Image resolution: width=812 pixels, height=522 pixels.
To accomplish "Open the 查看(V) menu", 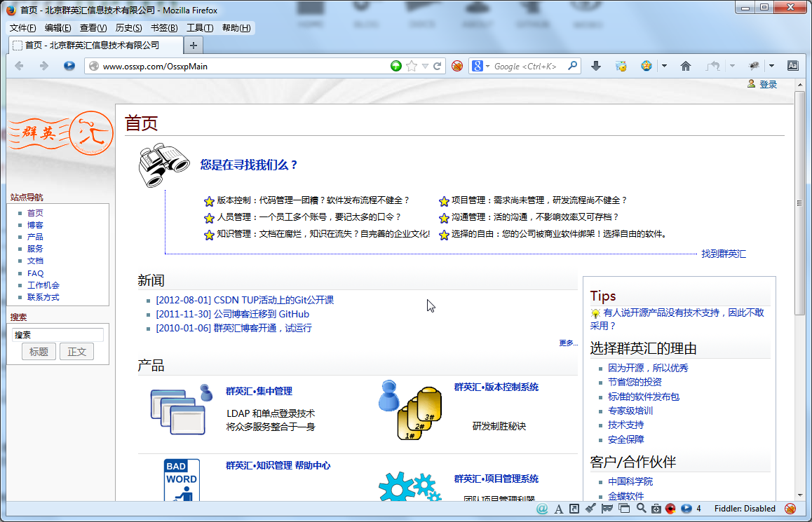I will pyautogui.click(x=93, y=28).
